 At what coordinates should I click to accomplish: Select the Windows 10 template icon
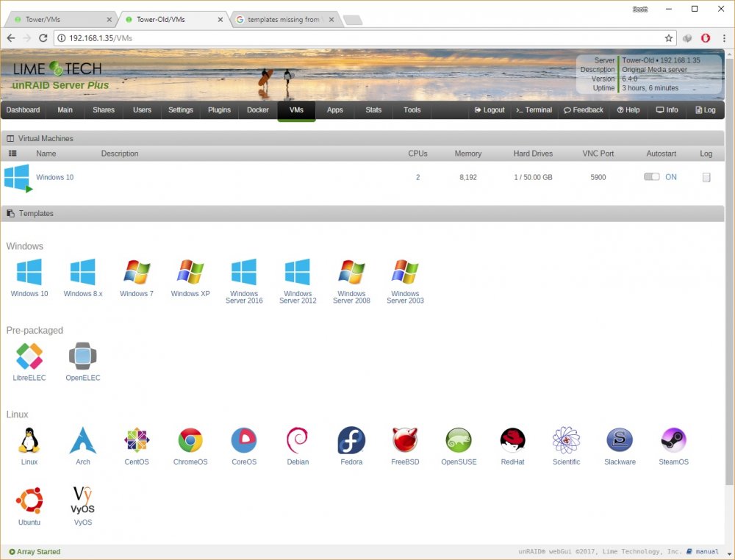pos(29,272)
